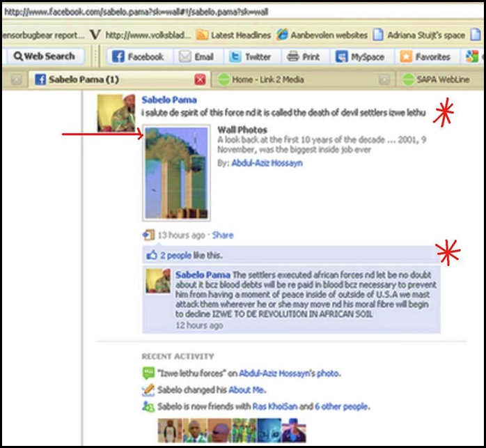486x448 pixels.
Task: Open the photo link in Recent Activity
Action: [328, 373]
